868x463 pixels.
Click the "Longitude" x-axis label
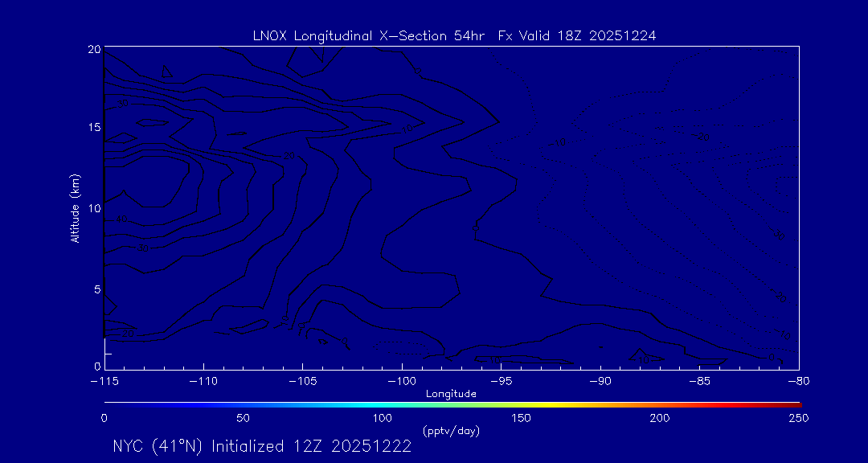(452, 393)
